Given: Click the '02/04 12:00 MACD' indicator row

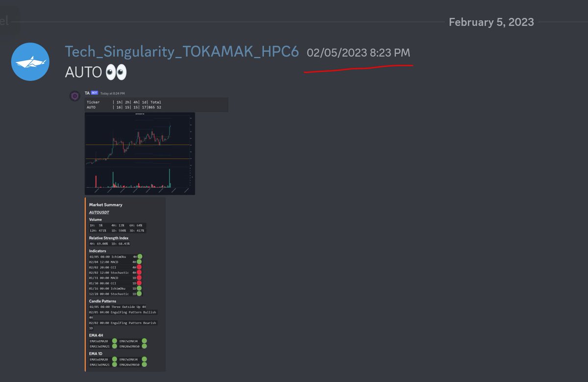Looking at the screenshot, I should [116, 262].
